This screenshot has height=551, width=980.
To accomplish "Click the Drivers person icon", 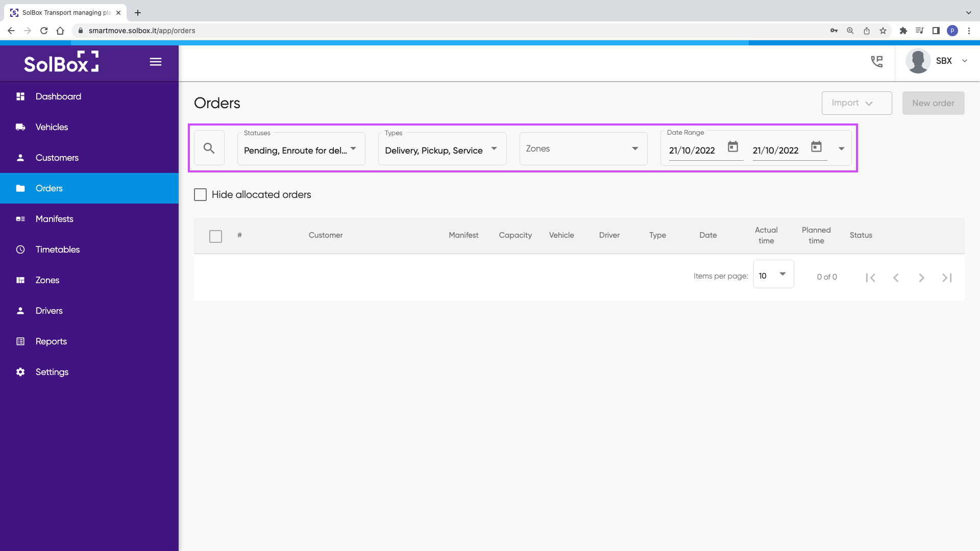I will 20,311.
